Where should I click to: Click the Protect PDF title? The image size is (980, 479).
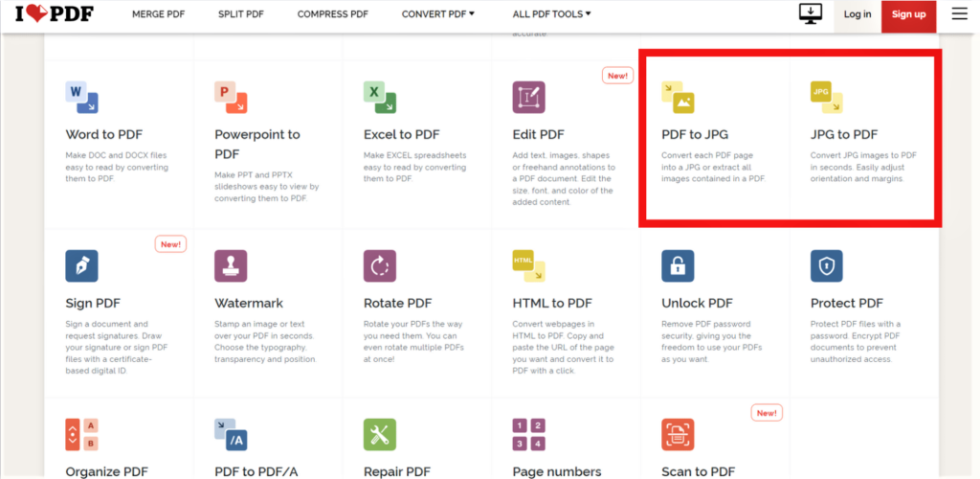[847, 304]
